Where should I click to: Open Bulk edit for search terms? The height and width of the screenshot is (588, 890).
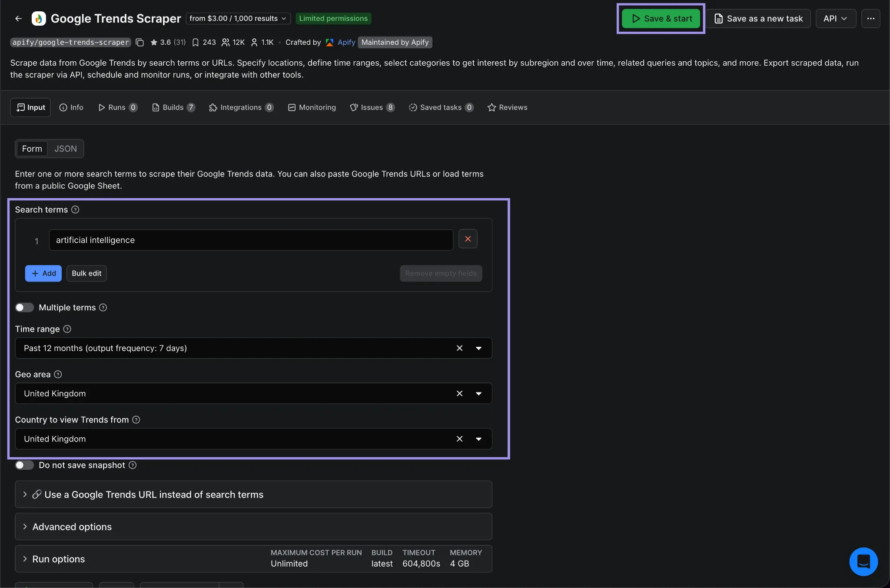tap(86, 273)
